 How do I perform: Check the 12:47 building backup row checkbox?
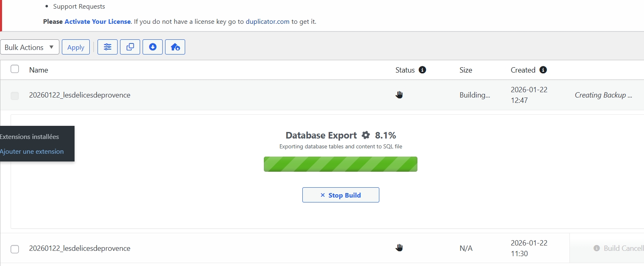15,96
